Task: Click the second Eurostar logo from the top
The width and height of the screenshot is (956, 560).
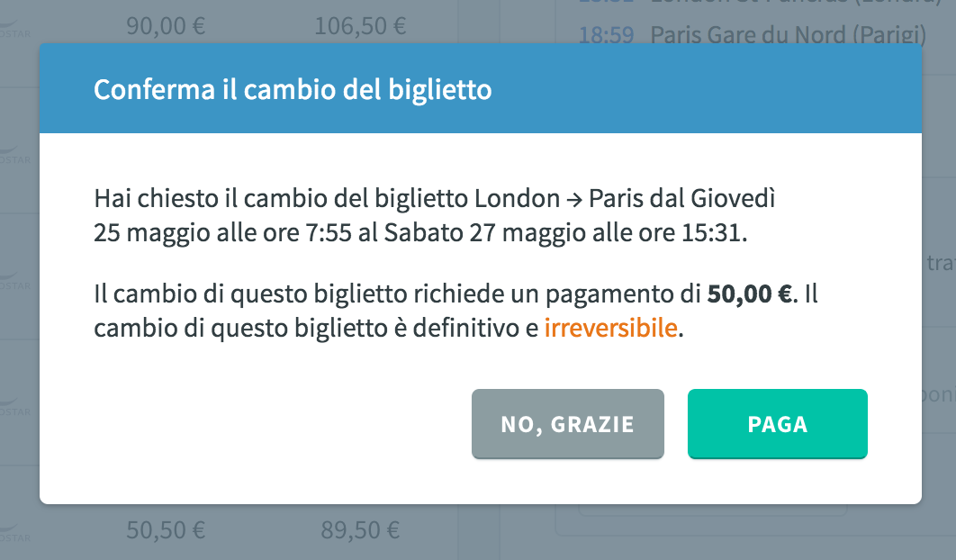Action: click(14, 155)
